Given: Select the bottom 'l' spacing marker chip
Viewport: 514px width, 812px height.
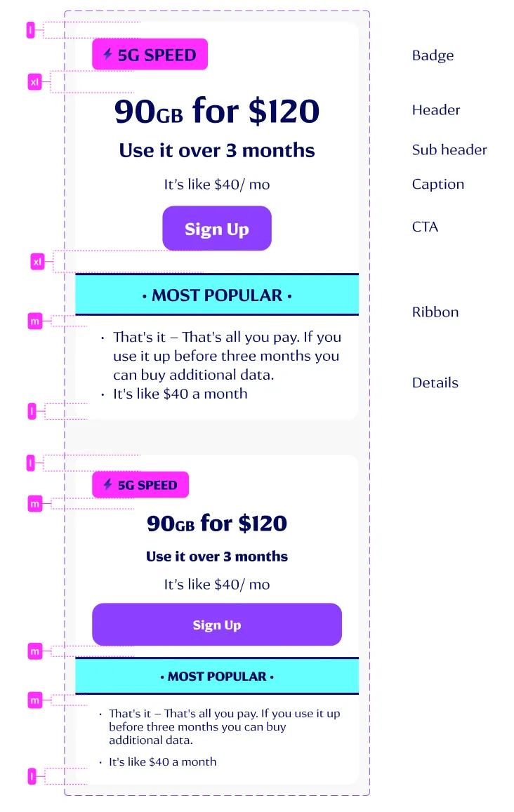Looking at the screenshot, I should pyautogui.click(x=31, y=776).
